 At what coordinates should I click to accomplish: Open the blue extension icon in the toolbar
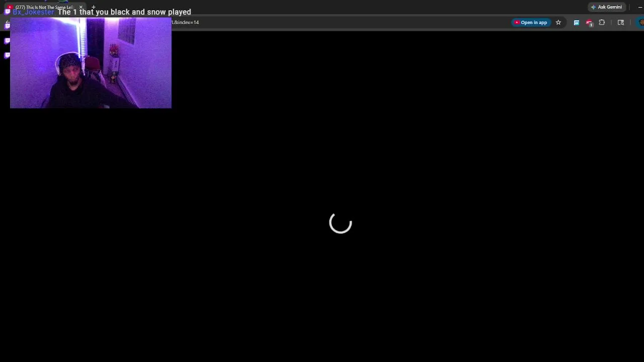click(577, 23)
